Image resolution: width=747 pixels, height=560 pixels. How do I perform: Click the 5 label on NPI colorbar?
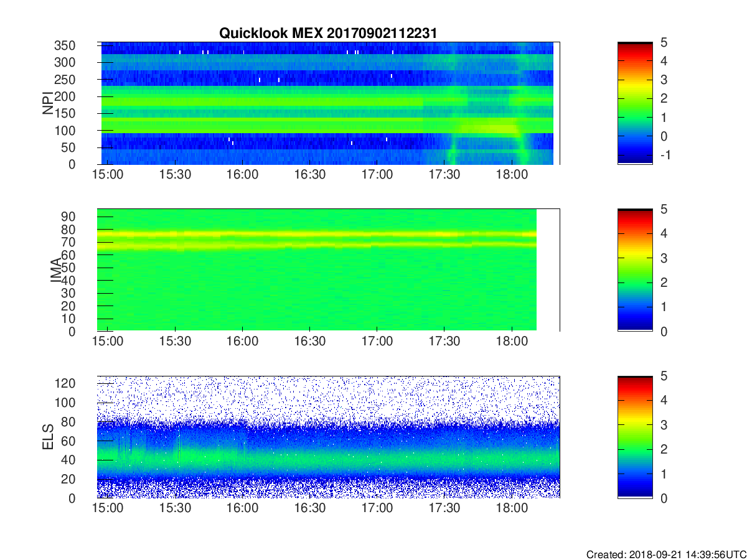pyautogui.click(x=664, y=42)
